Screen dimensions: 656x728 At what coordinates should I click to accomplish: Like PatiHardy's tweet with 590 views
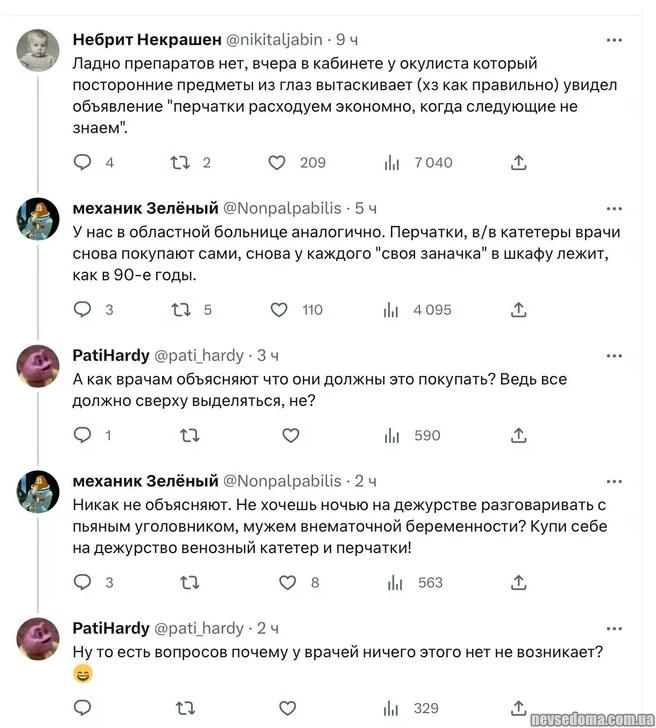[290, 435]
